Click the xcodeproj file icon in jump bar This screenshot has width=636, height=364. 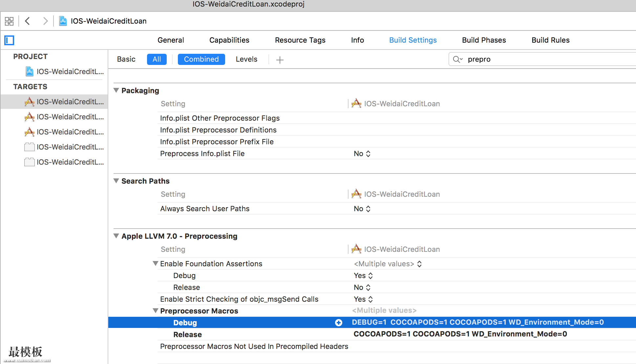pyautogui.click(x=63, y=21)
